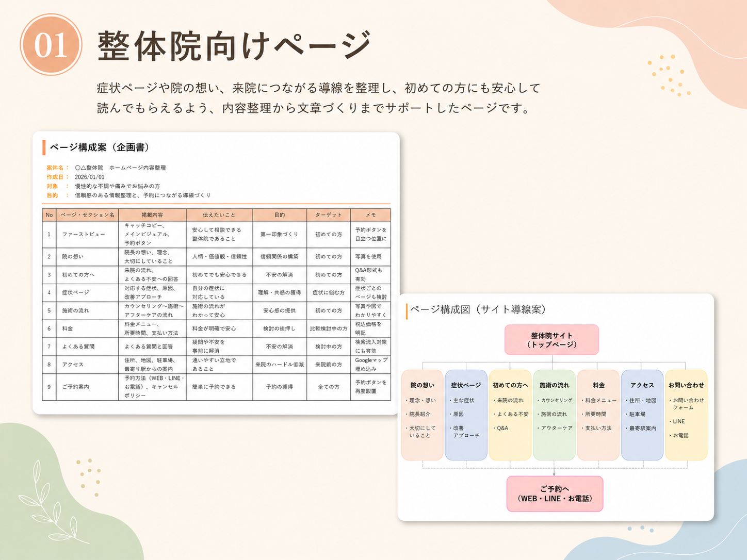Click the ご予約へ（WEB・LINE・お電話） diagram box
The image size is (747, 560).
555,494
